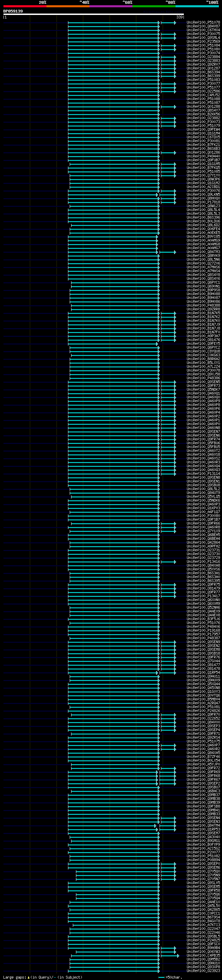Open hit UniRef100_P51078
Screen dimensions: 222x980
tap(203, 23)
